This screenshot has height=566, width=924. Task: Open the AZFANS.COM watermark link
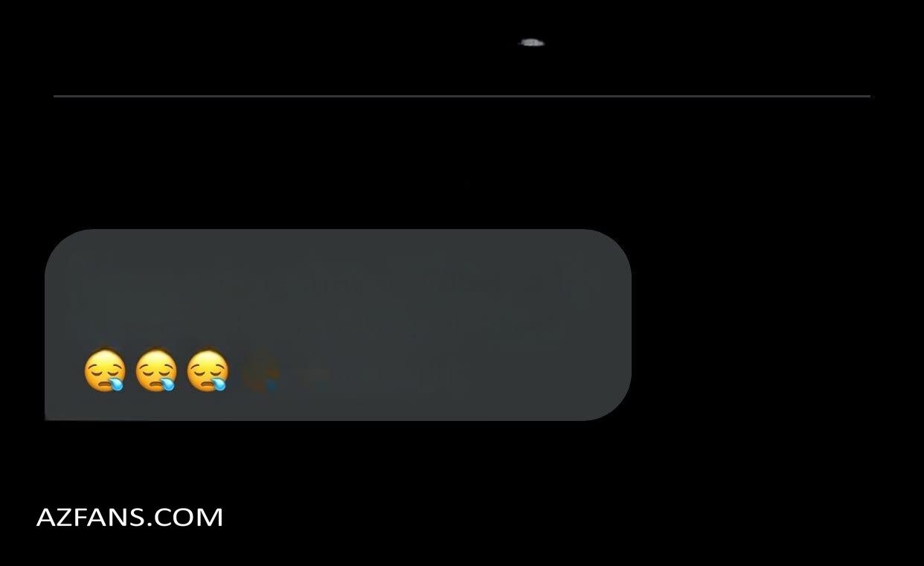point(130,517)
